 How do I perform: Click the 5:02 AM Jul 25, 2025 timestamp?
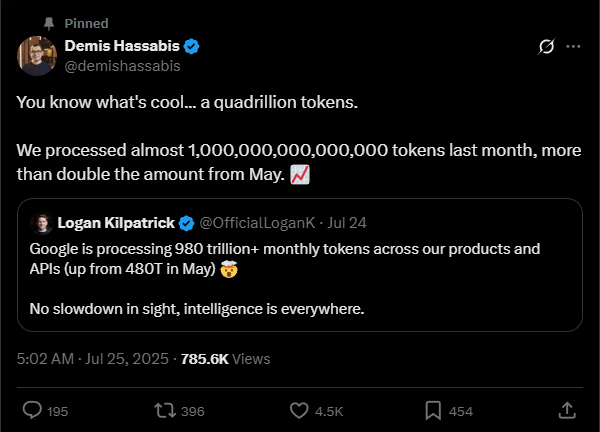(x=92, y=358)
